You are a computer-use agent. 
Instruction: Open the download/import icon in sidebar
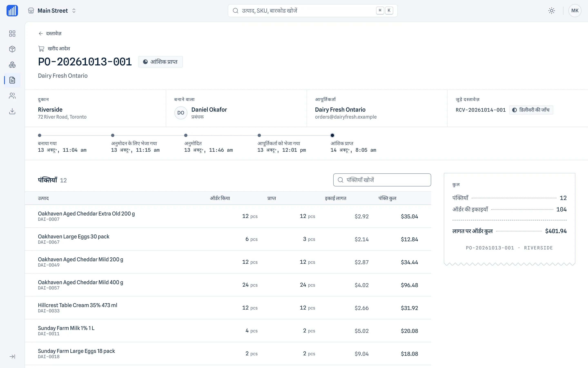12,111
